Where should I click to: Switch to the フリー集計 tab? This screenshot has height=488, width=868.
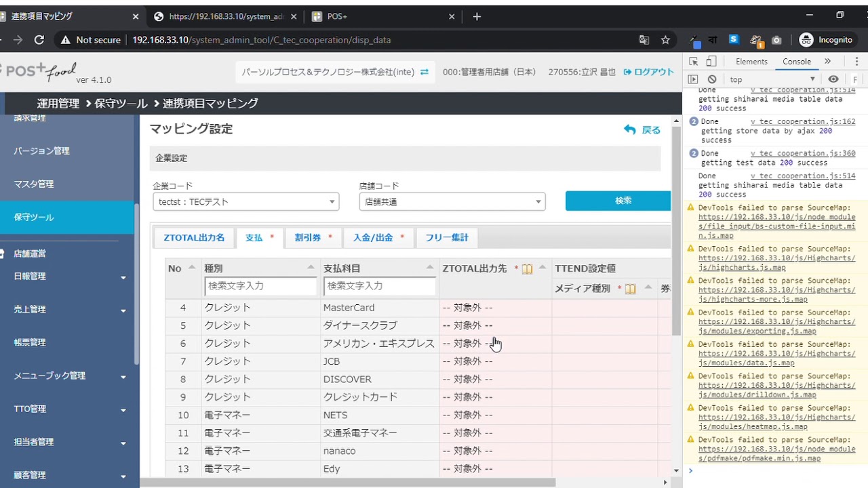pyautogui.click(x=447, y=238)
